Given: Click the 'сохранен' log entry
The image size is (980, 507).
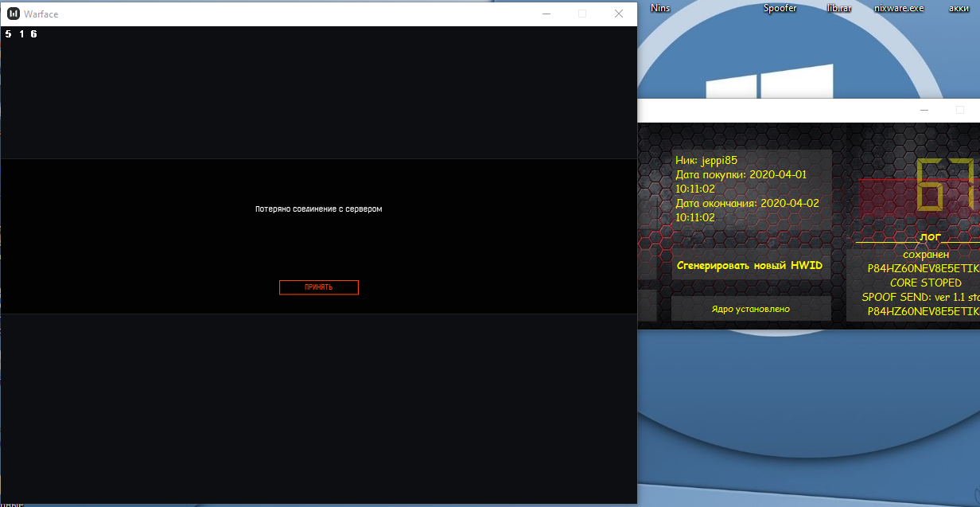Looking at the screenshot, I should point(926,255).
